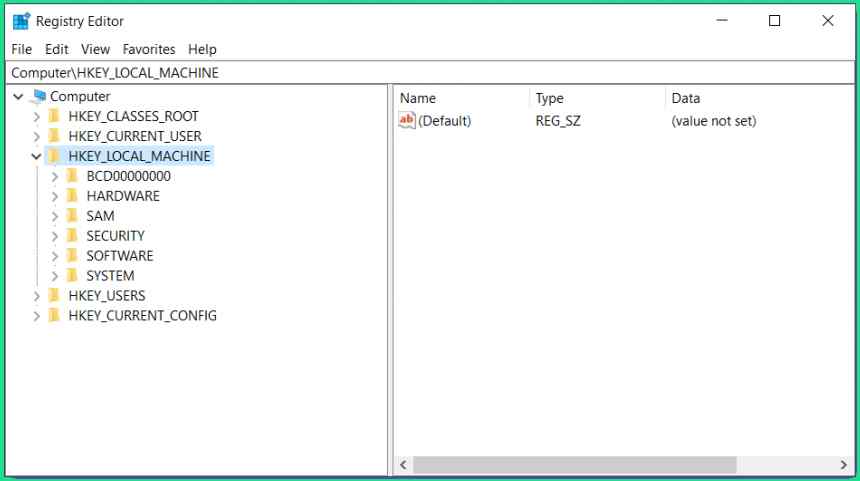Click the horizontal scrollbar right arrow
This screenshot has width=860, height=481.
coord(844,465)
